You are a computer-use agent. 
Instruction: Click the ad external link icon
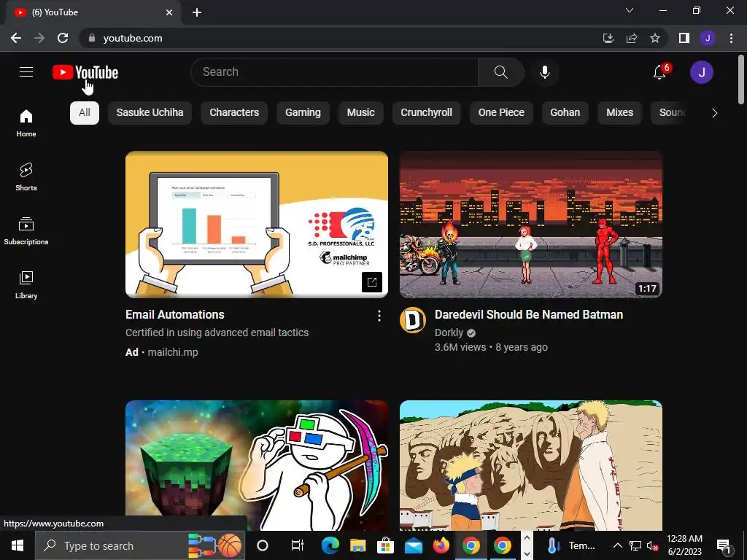[x=371, y=281]
